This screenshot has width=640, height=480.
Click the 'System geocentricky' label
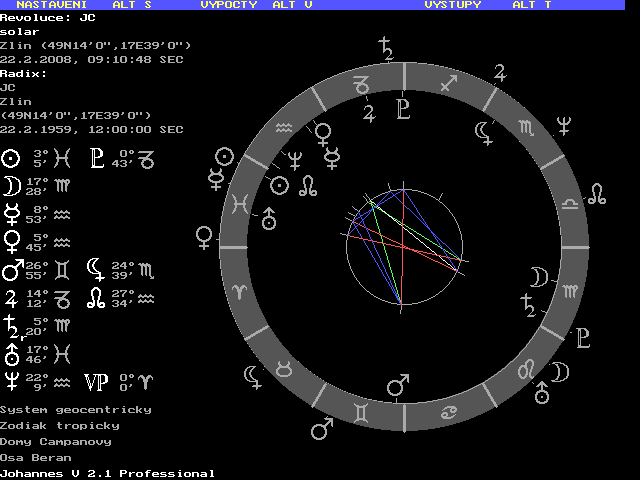click(76, 409)
